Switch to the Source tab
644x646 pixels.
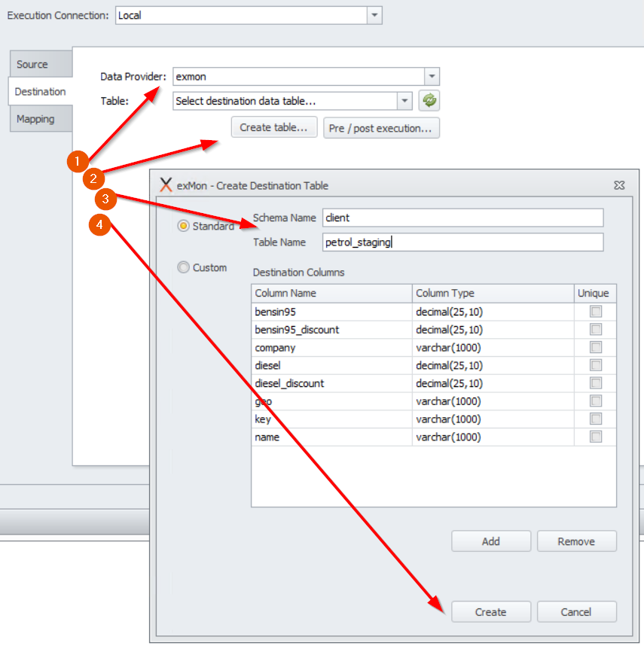(41, 64)
